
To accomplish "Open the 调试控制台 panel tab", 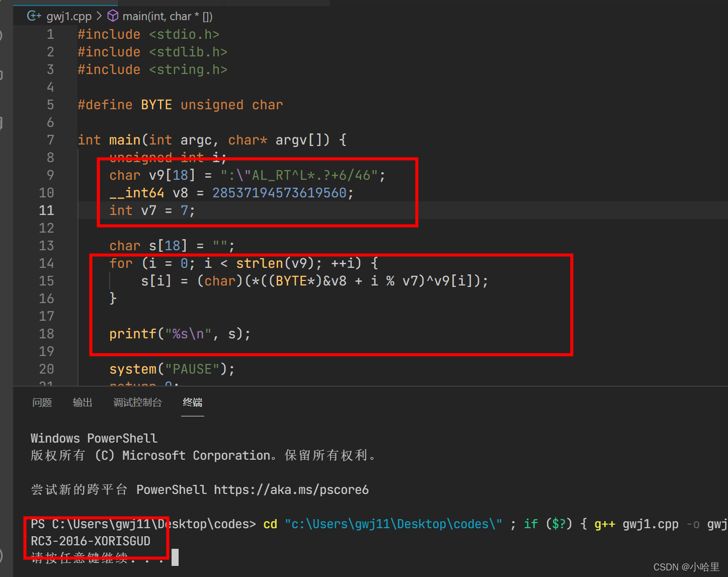I will [x=137, y=402].
